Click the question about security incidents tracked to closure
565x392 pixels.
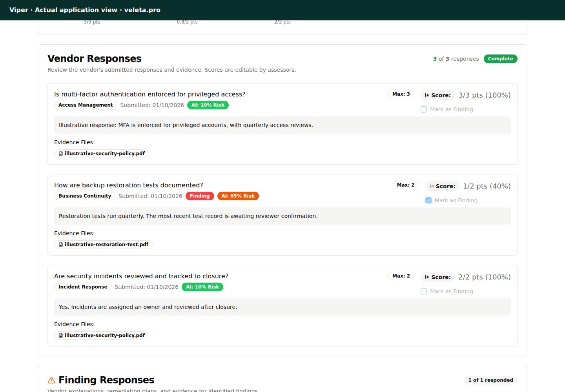coord(141,276)
